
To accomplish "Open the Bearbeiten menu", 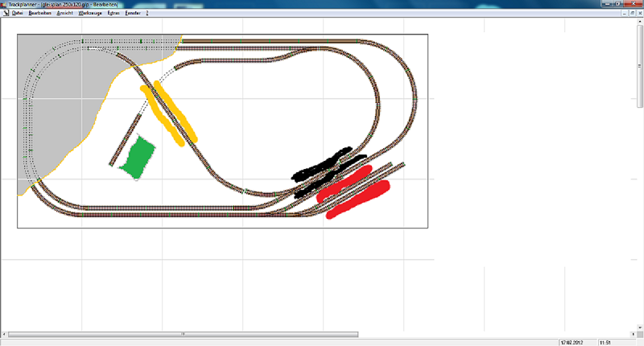I will pyautogui.click(x=40, y=13).
